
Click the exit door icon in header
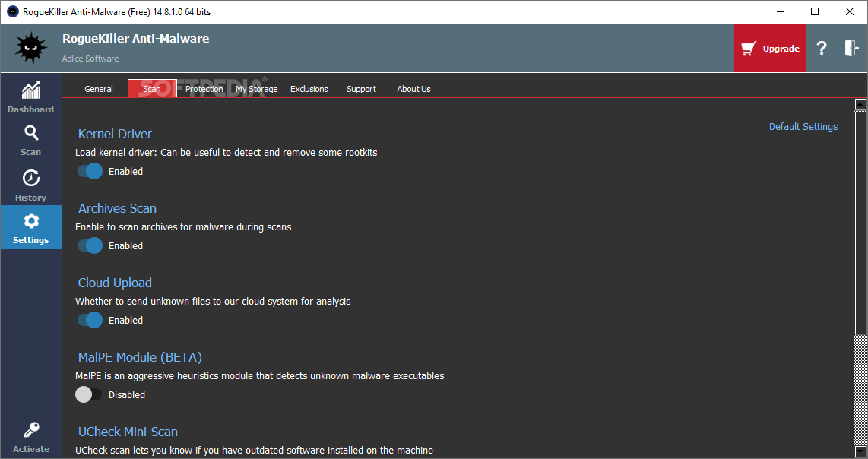pyautogui.click(x=851, y=48)
